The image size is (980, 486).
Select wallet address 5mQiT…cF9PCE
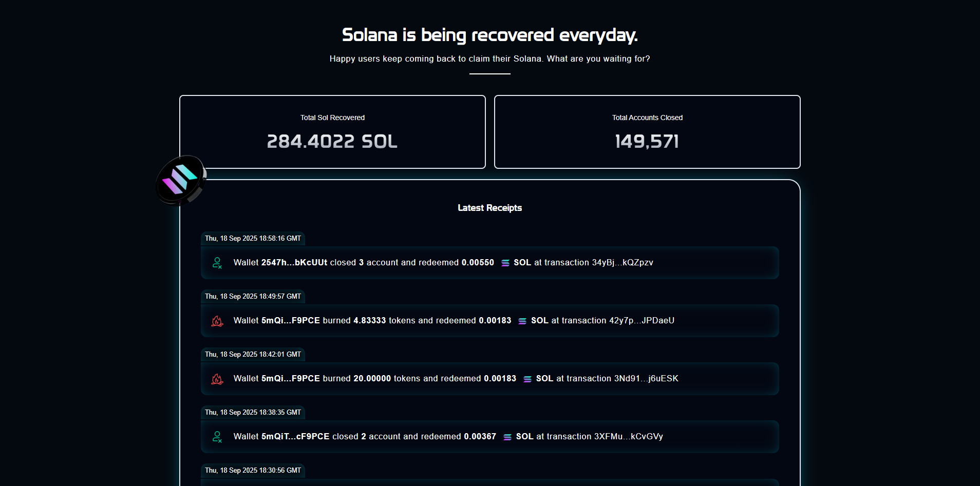[295, 436]
